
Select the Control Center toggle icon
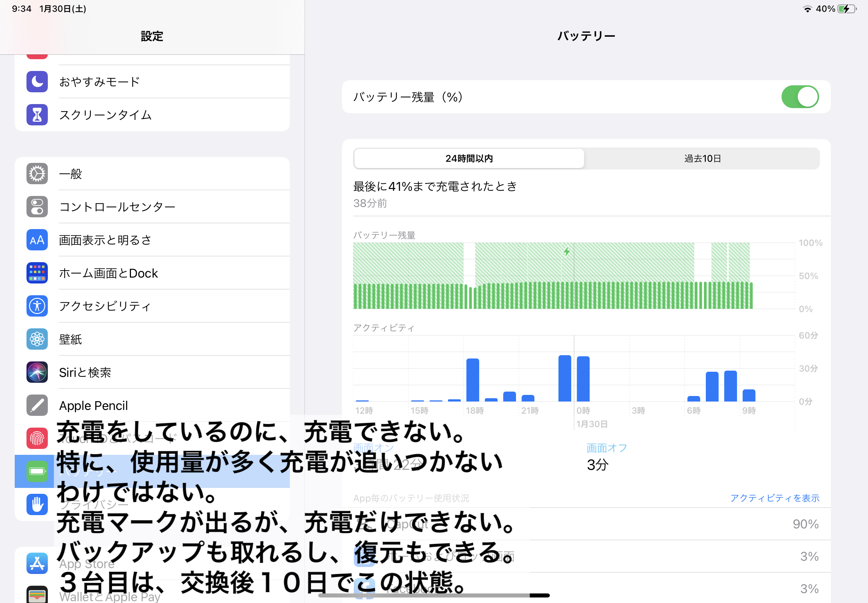coord(37,207)
